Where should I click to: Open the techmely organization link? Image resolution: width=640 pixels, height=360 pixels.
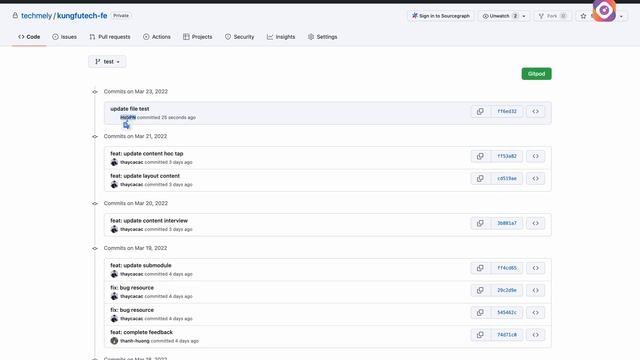point(36,16)
